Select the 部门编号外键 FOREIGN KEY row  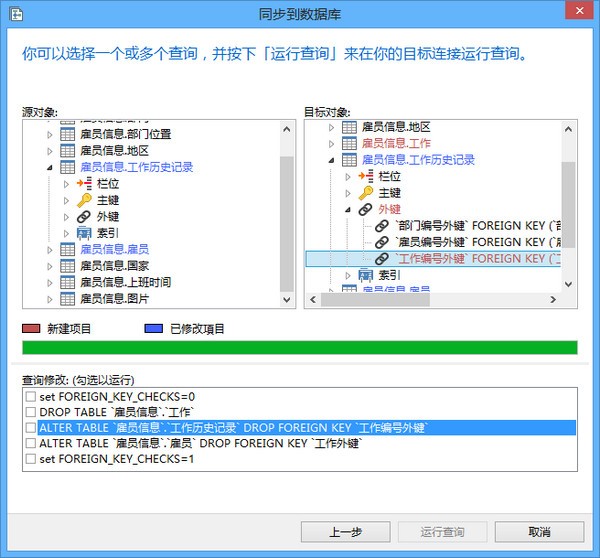pyautogui.click(x=478, y=225)
